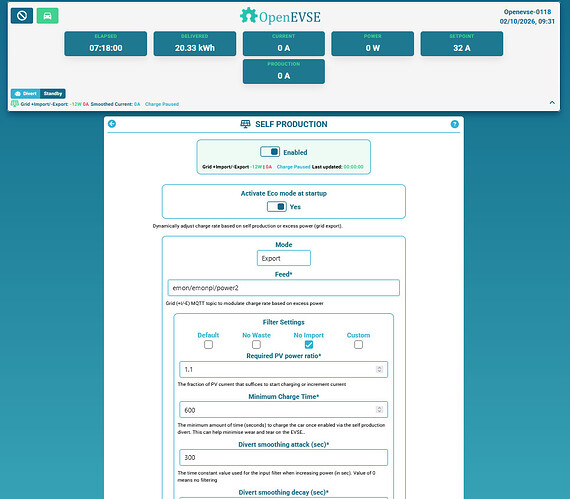
Task: Click the Delivered 20.33 kWh tile
Action: click(x=195, y=44)
